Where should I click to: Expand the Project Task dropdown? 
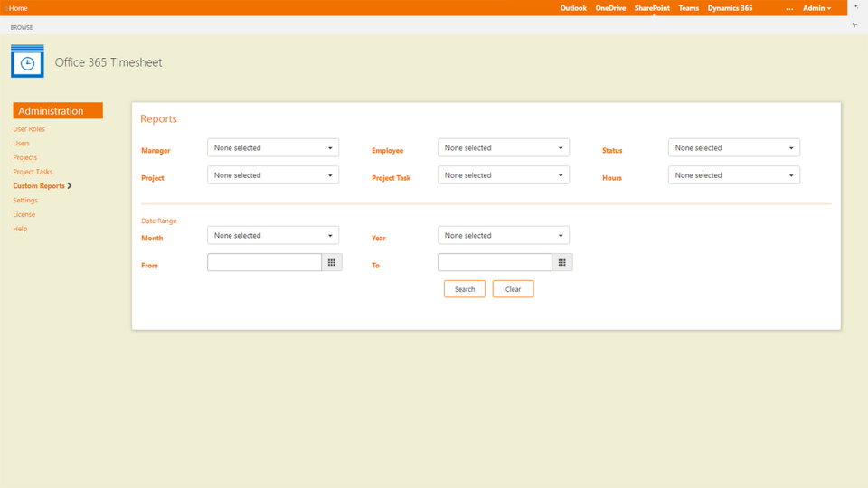504,174
